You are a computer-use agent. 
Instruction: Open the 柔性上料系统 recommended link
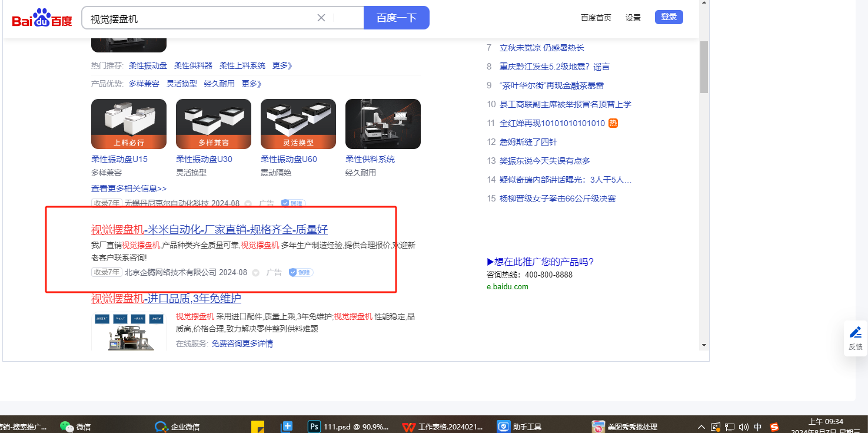click(x=242, y=65)
